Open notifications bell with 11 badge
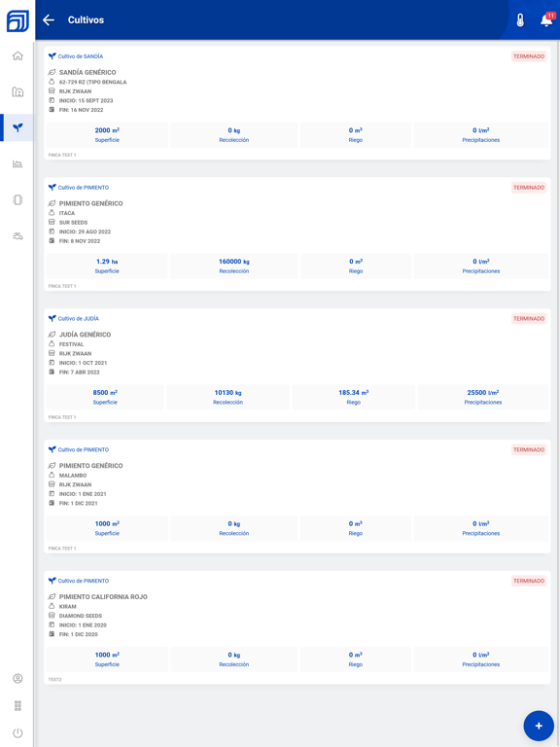The image size is (560, 747). click(546, 20)
